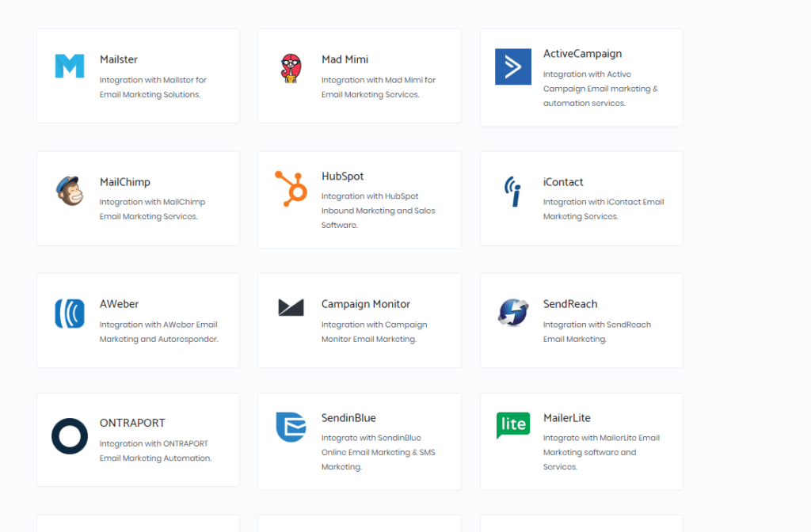Select HubSpot description 'Inbound Marketing and Sales Software'
The width and height of the screenshot is (811, 532).
(378, 211)
